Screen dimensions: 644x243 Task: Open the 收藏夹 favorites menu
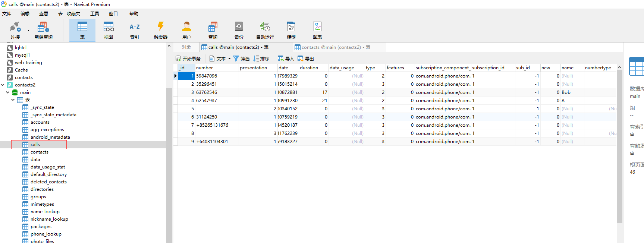[x=73, y=13]
